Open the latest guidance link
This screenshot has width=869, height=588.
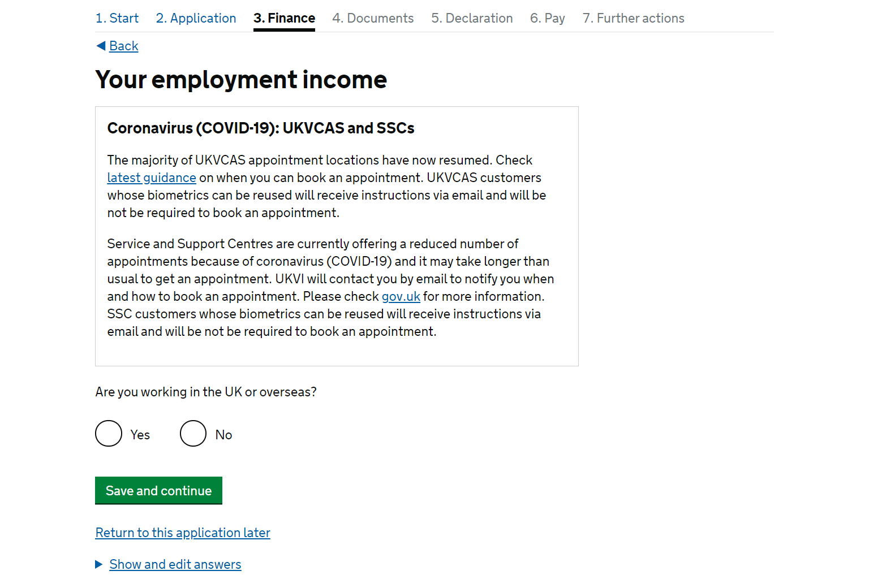152,178
